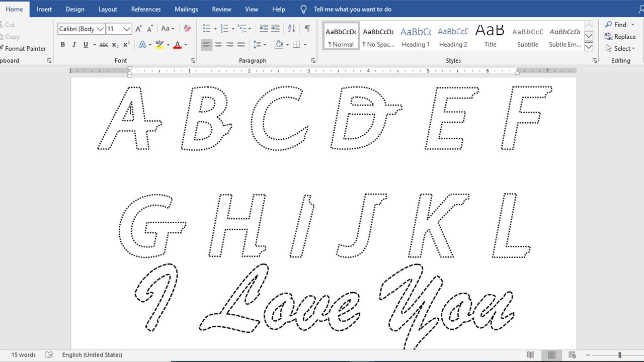Start a numbered list
This screenshot has width=644, height=362.
point(224,29)
